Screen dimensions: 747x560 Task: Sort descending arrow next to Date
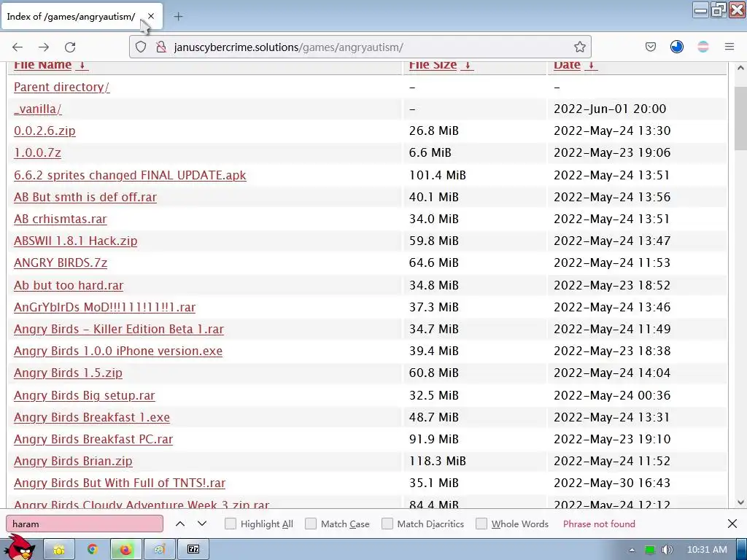591,65
